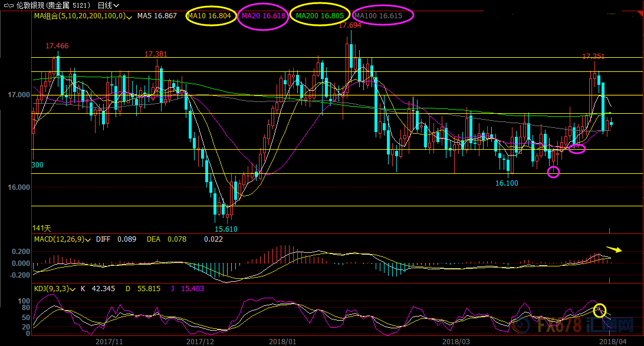The image size is (644, 346).
Task: Click the cyan 300 label
Action: (x=37, y=165)
